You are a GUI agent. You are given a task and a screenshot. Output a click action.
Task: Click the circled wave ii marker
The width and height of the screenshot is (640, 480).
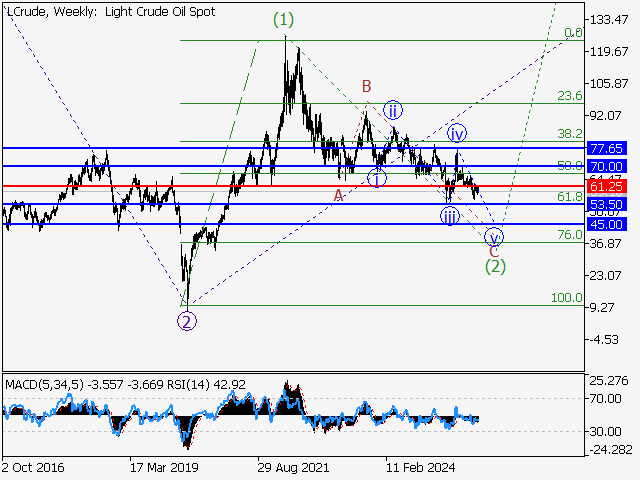click(394, 110)
